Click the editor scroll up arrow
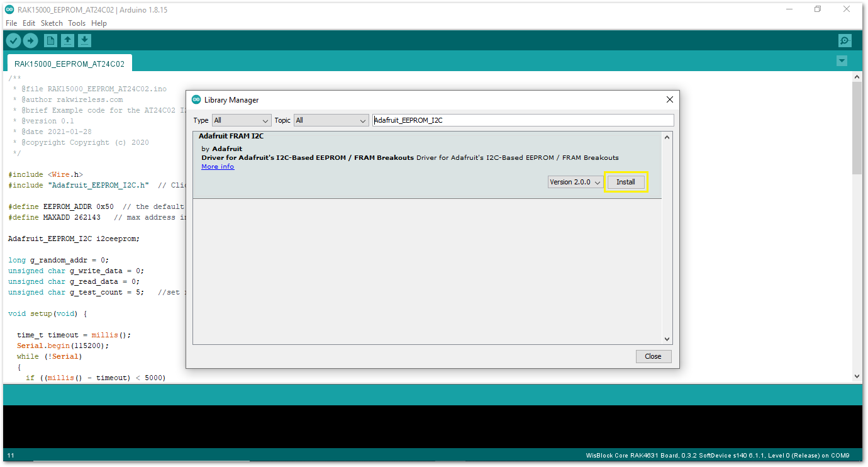Image resolution: width=868 pixels, height=467 pixels. click(857, 77)
